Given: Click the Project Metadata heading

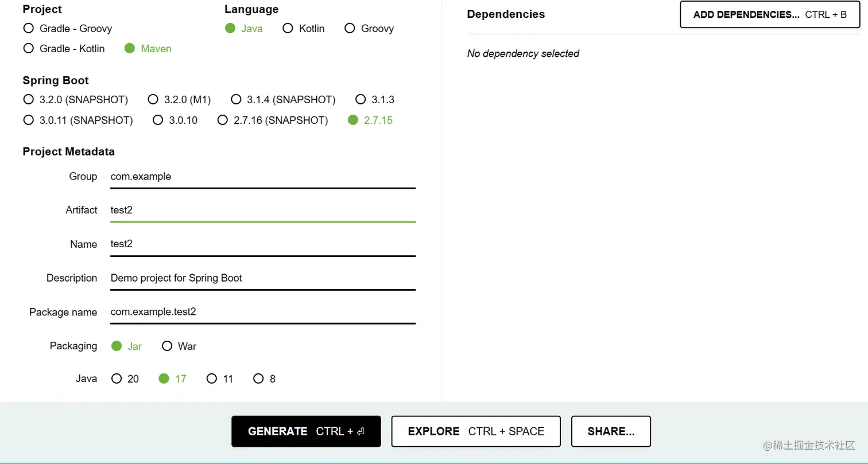Looking at the screenshot, I should click(x=69, y=151).
